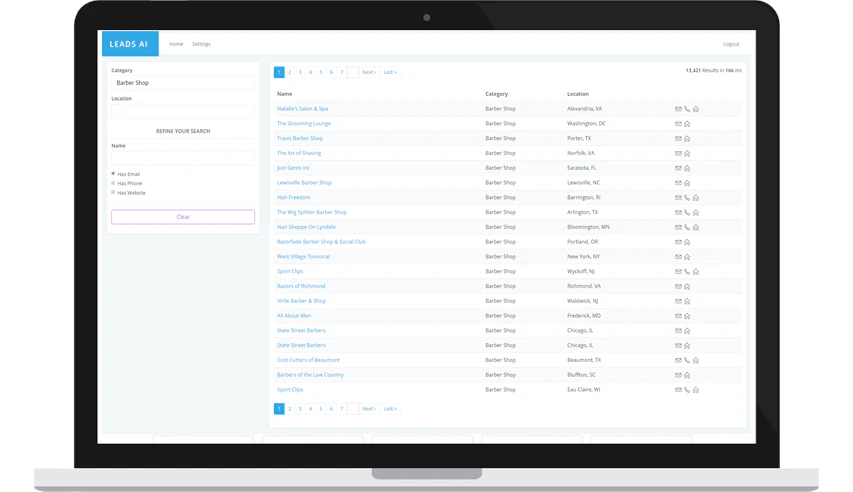
Task: Go to page 7 in top pagination
Action: pos(342,72)
